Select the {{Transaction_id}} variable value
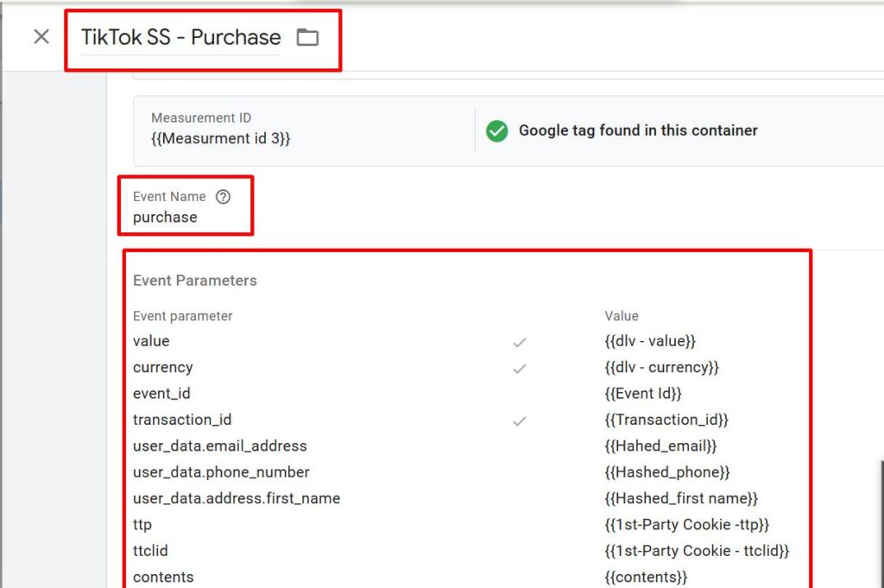 (666, 420)
